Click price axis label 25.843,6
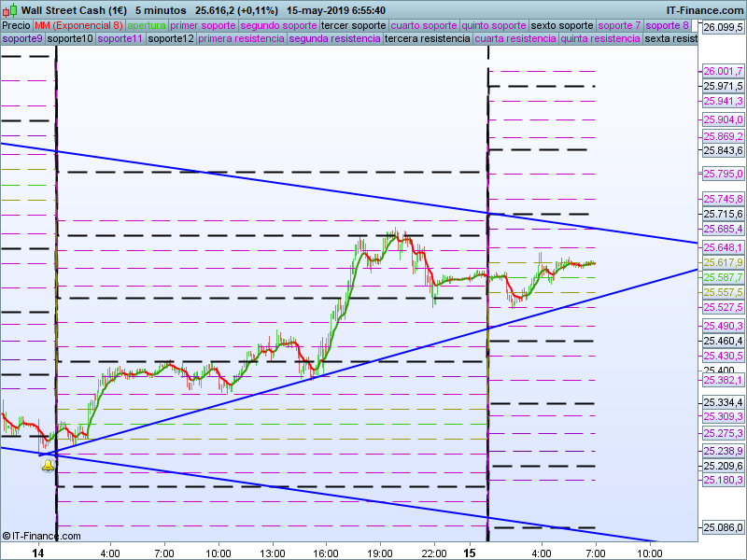 pyautogui.click(x=723, y=150)
